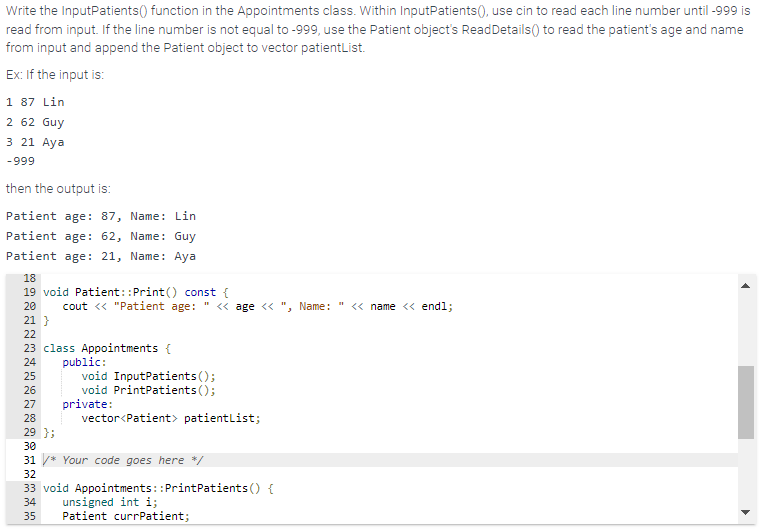Click empty code line 30
The height and width of the screenshot is (531, 762).
pos(389,446)
